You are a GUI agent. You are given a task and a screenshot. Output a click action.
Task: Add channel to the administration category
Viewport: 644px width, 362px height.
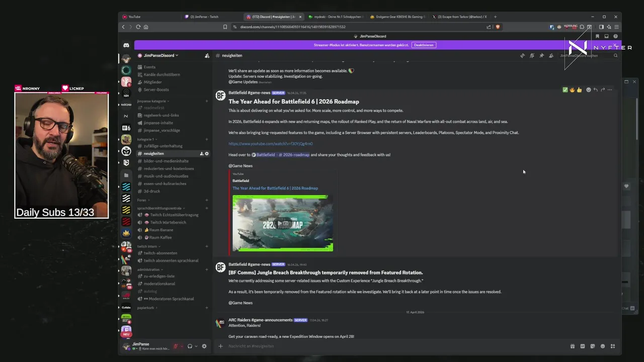(207, 269)
